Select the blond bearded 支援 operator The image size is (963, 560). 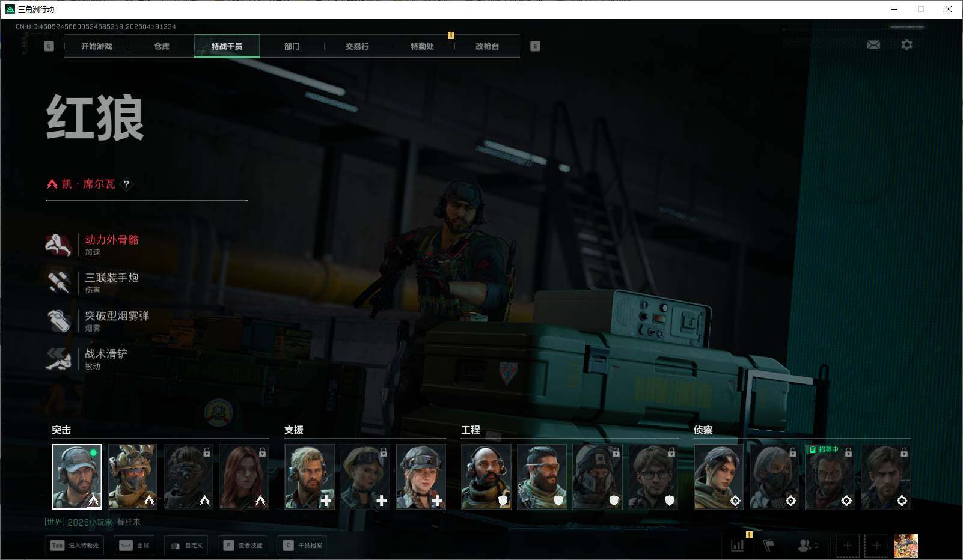310,476
